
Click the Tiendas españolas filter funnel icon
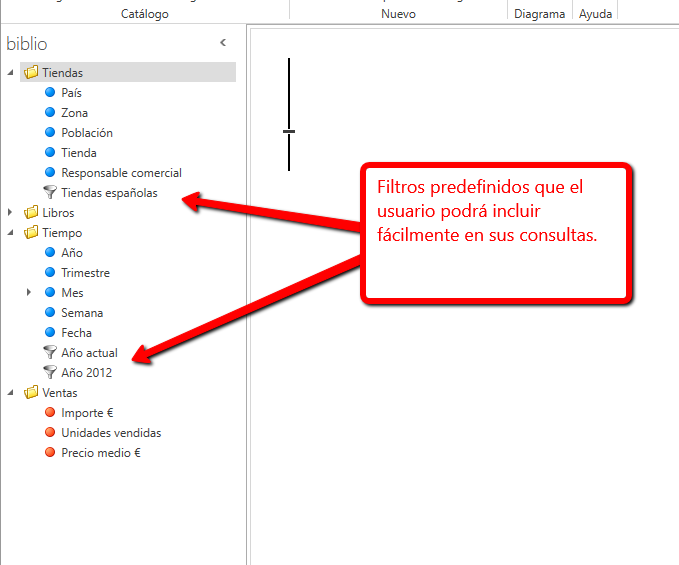50,193
